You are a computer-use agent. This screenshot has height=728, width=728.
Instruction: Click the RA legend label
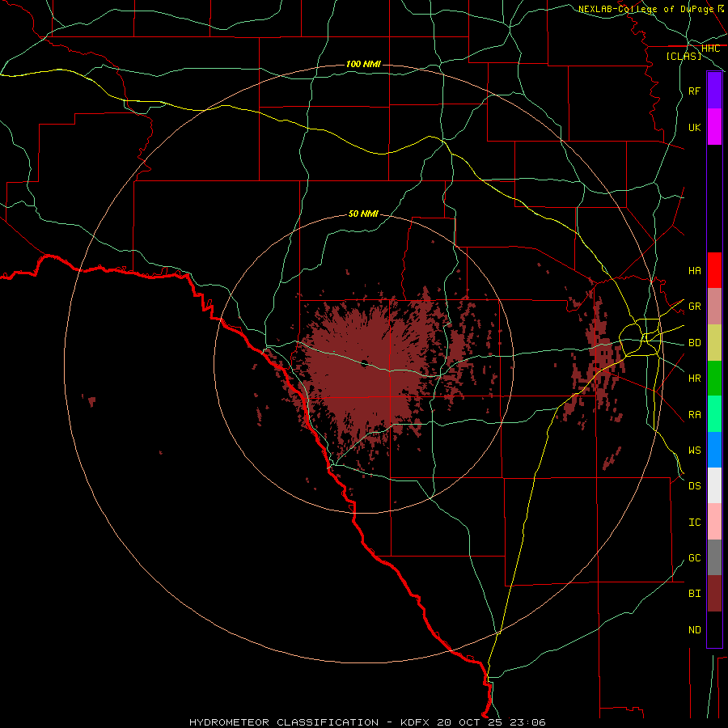[x=694, y=415]
